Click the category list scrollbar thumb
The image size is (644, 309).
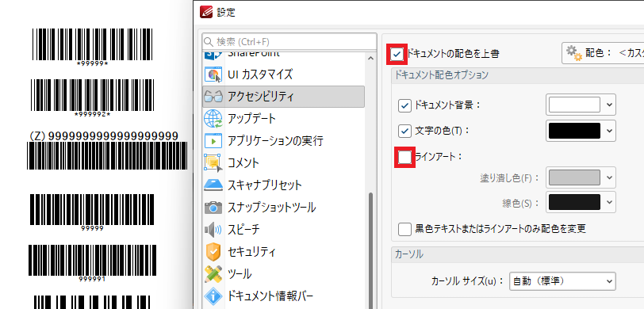[371, 250]
